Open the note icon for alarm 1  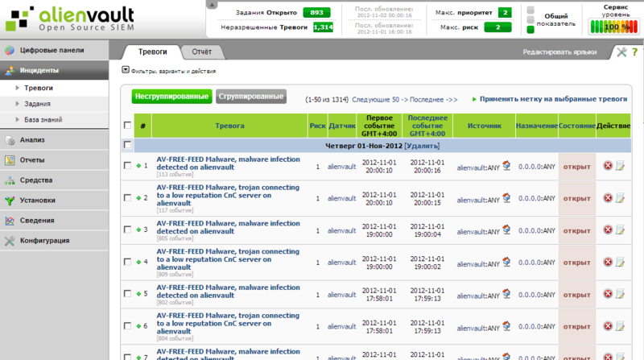tap(620, 166)
